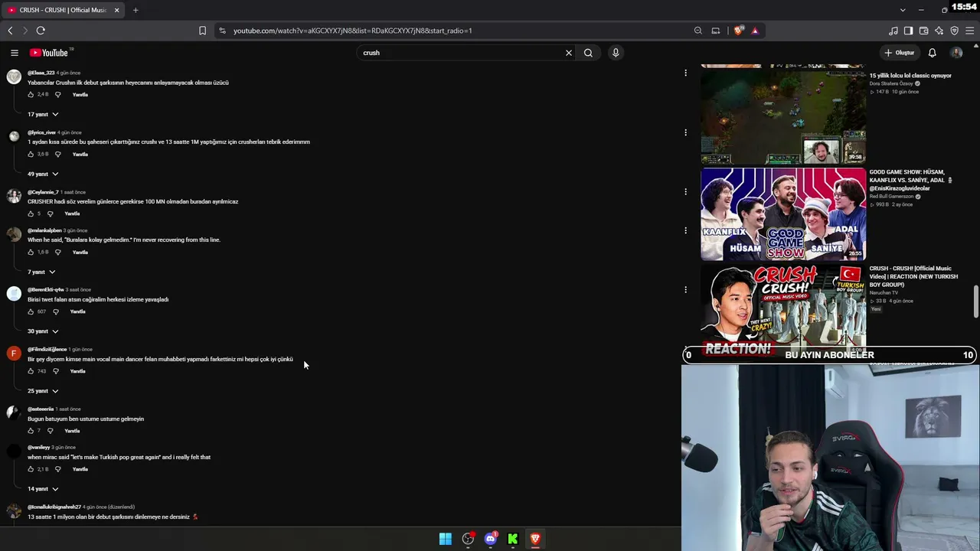Open YouTube notifications bell
980x551 pixels.
[932, 53]
